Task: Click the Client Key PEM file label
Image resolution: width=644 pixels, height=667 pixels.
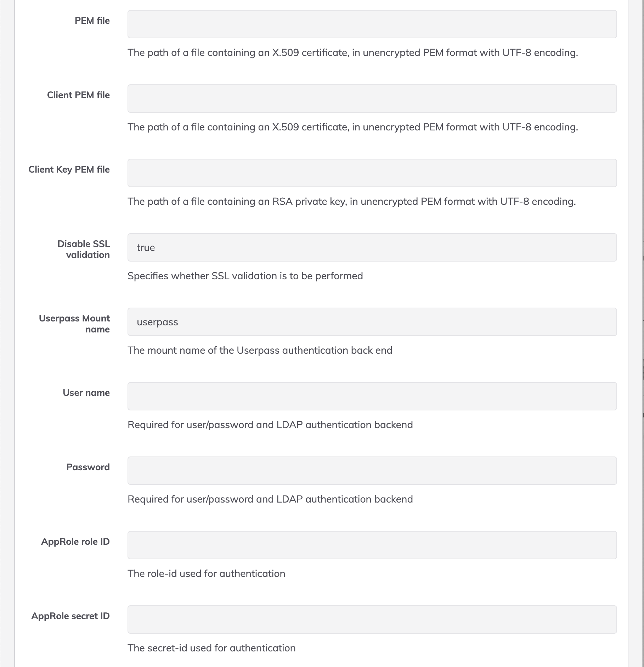Action: (69, 169)
